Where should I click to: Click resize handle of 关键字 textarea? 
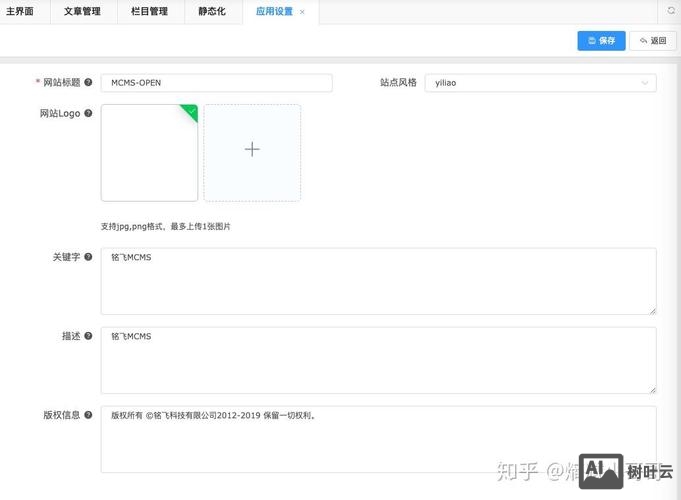pyautogui.click(x=653, y=311)
